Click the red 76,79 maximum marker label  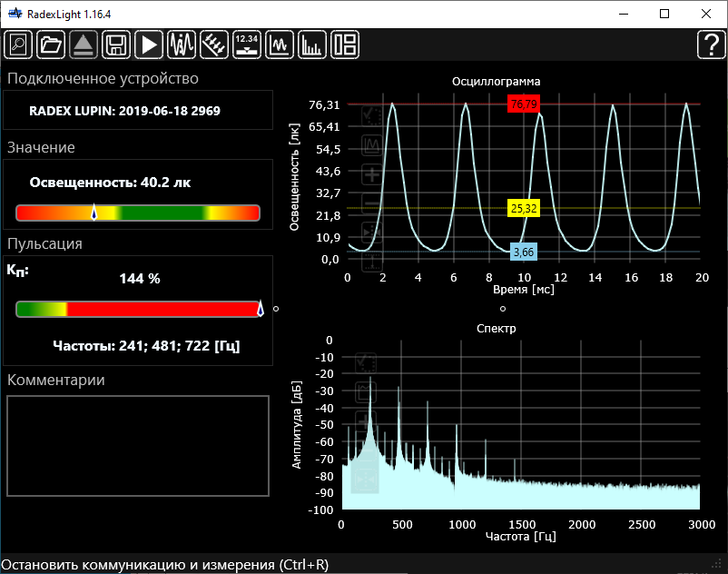(524, 104)
